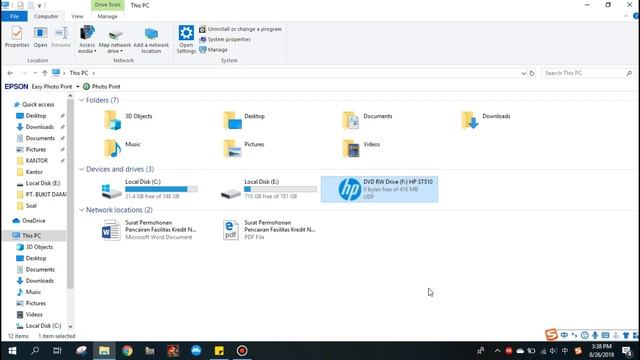Click the taskbar screen recorder icon
Image resolution: width=640 pixels, height=360 pixels.
tap(242, 351)
